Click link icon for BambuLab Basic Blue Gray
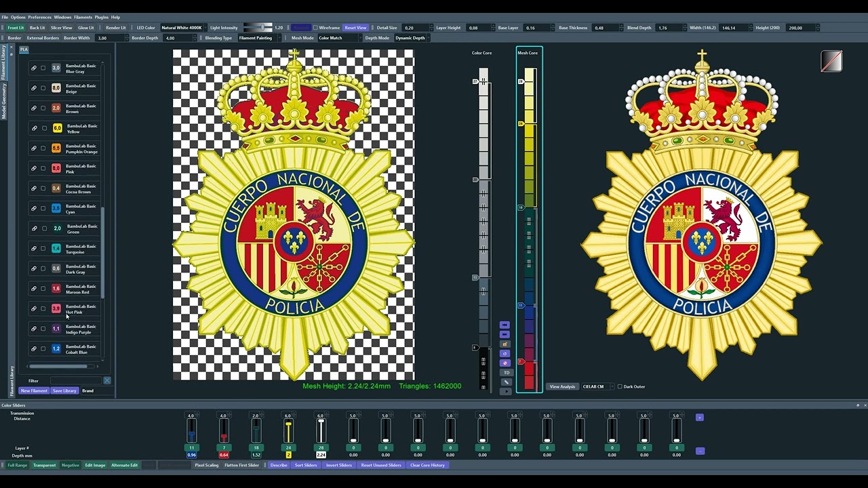868x488 pixels. pos(34,68)
